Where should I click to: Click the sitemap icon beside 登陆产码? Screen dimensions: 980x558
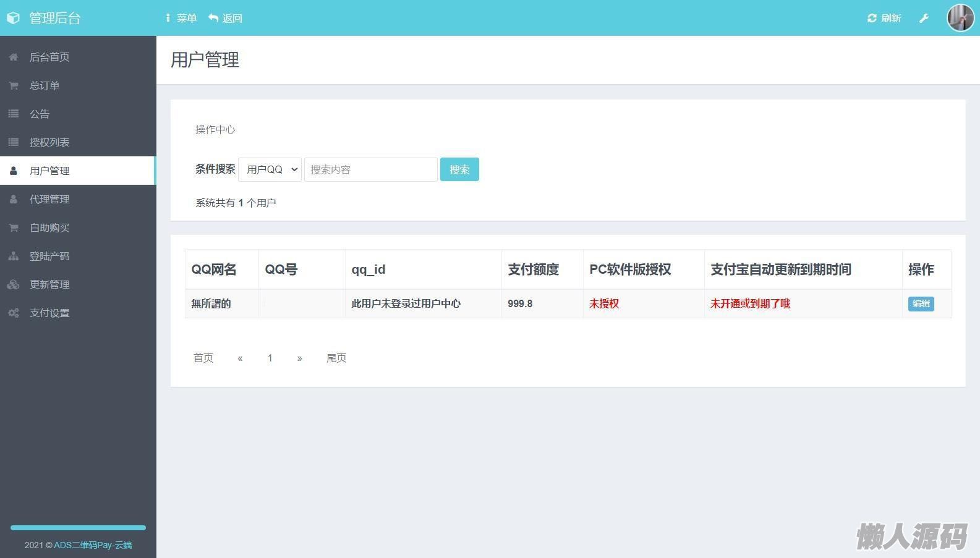point(13,256)
